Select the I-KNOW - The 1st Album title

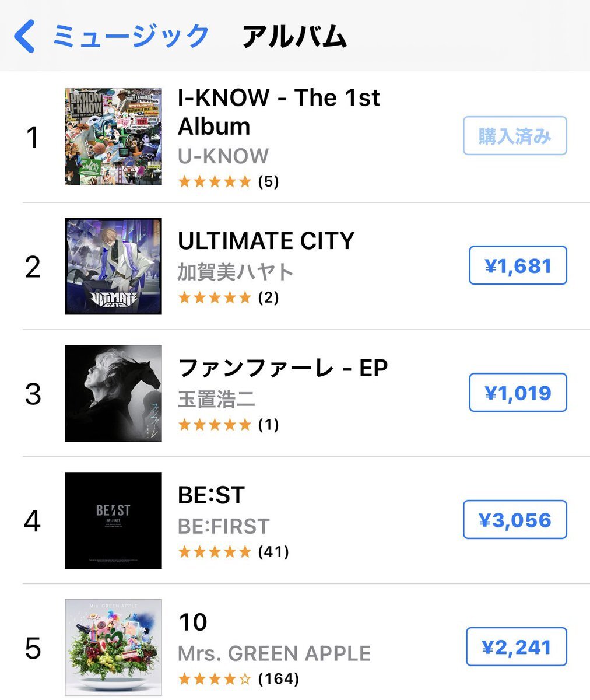278,111
